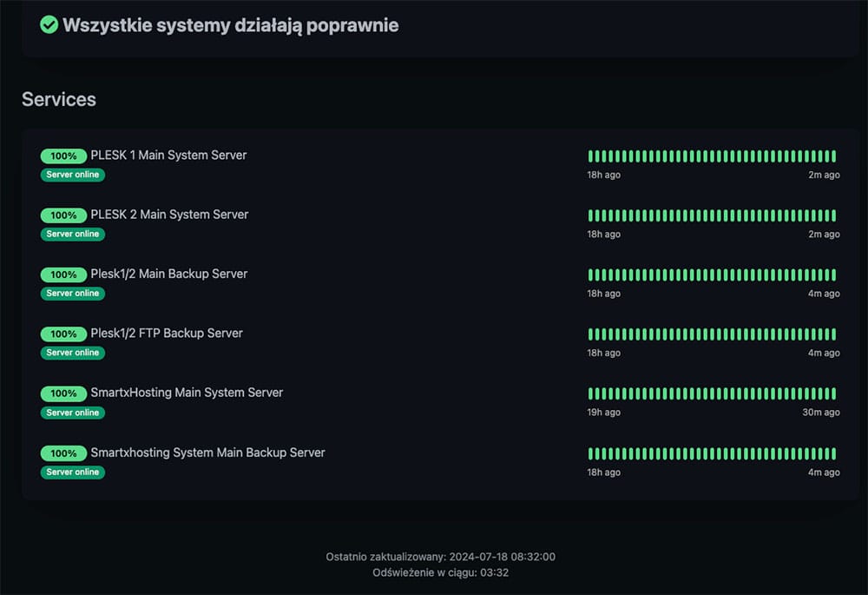Viewport: 868px width, 595px height.
Task: Select Plesk1/2 FTP Backup Server service
Action: [x=167, y=334]
